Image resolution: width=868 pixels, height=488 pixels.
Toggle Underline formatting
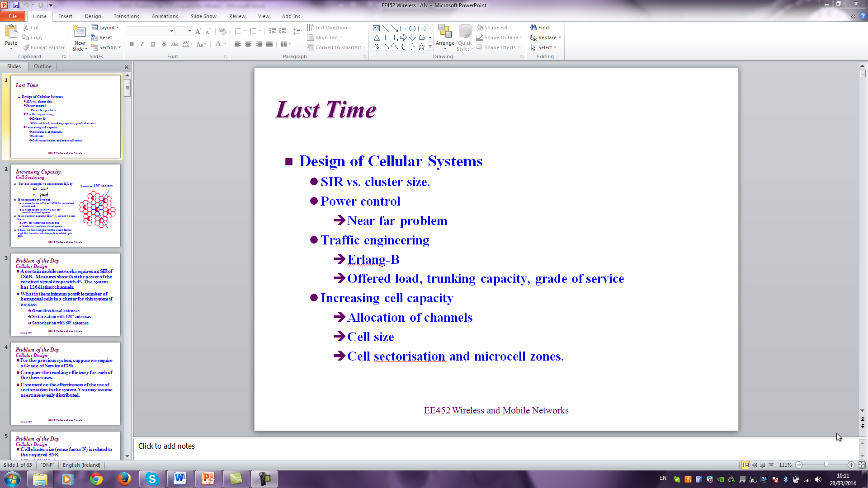click(x=153, y=44)
